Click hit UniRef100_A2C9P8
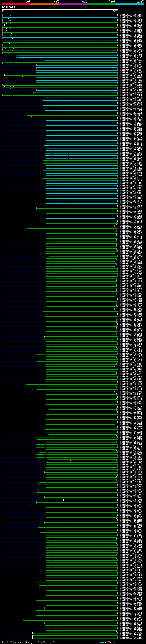Screen dimensions: 146x644 pyautogui.click(x=131, y=163)
